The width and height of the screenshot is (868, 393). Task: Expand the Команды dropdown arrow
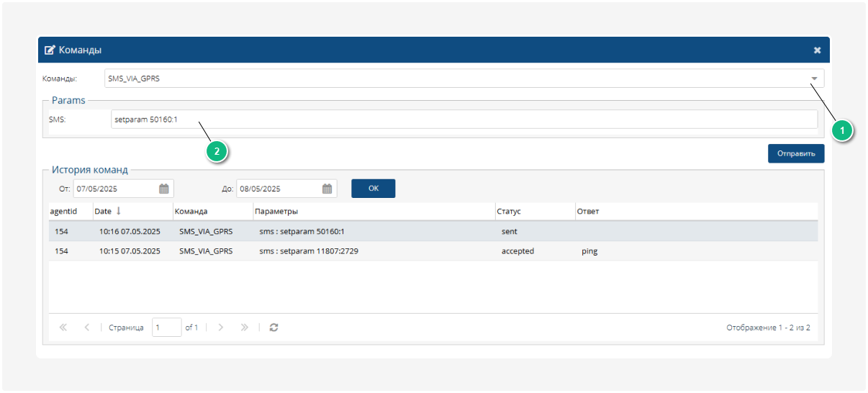(814, 78)
